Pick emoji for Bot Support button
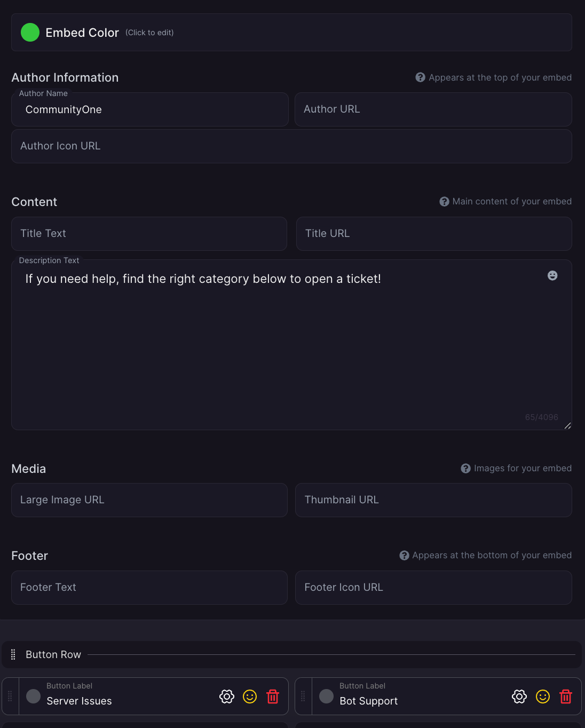This screenshot has height=728, width=585. click(x=543, y=697)
